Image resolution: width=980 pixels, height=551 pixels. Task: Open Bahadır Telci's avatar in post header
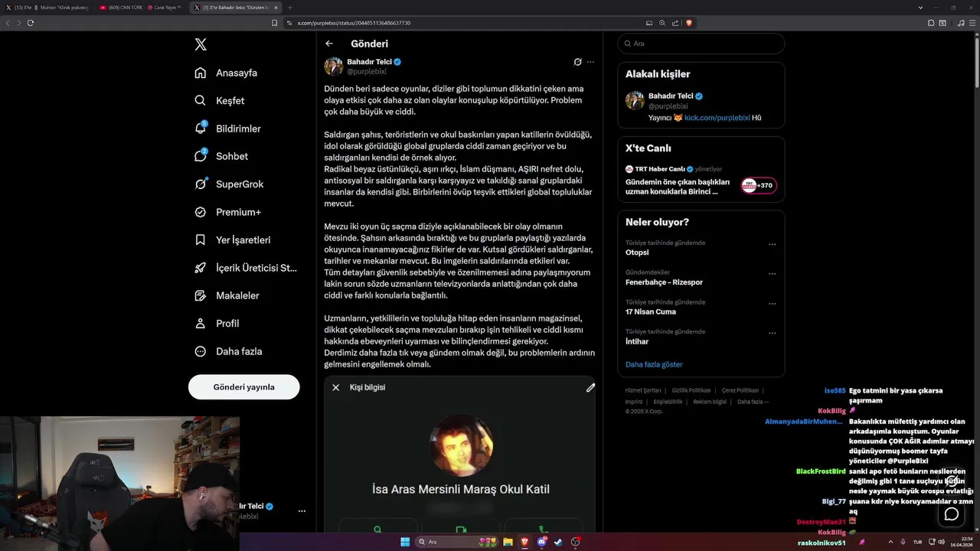tap(334, 66)
